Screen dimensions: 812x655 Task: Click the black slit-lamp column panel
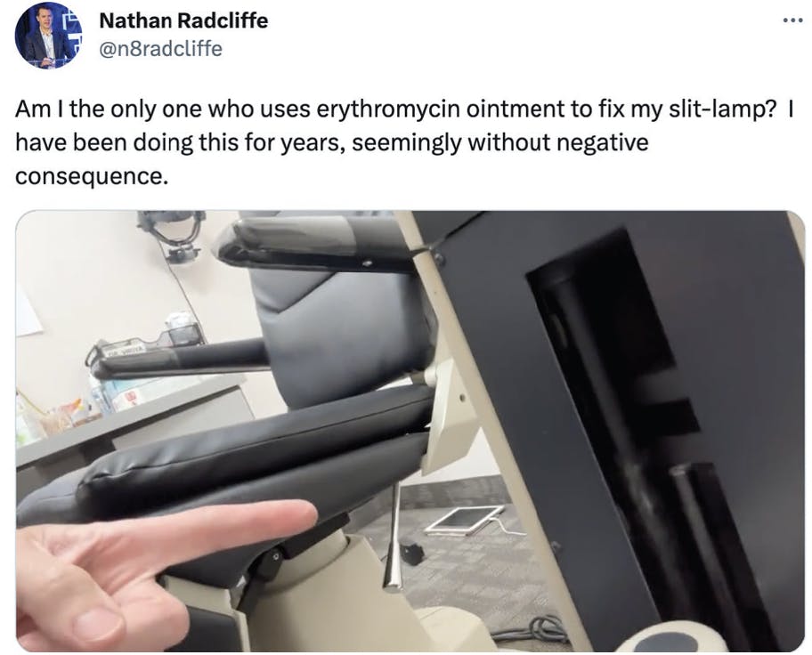point(611,430)
